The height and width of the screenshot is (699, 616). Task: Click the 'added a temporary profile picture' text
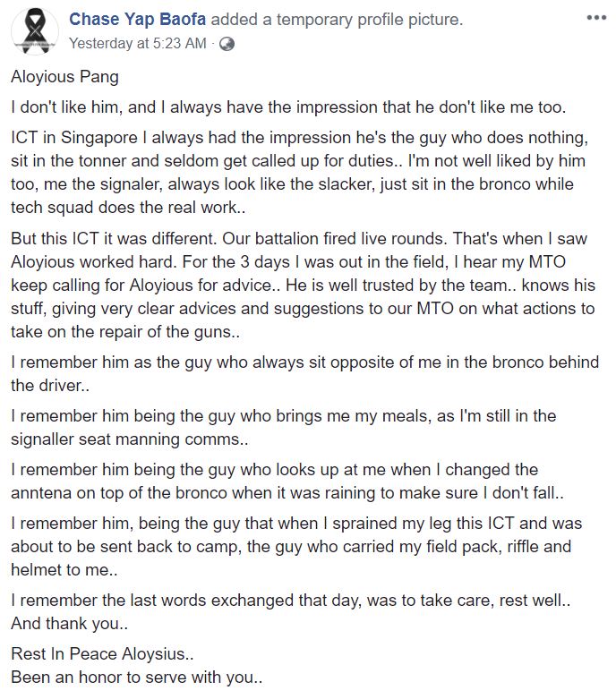[337, 19]
